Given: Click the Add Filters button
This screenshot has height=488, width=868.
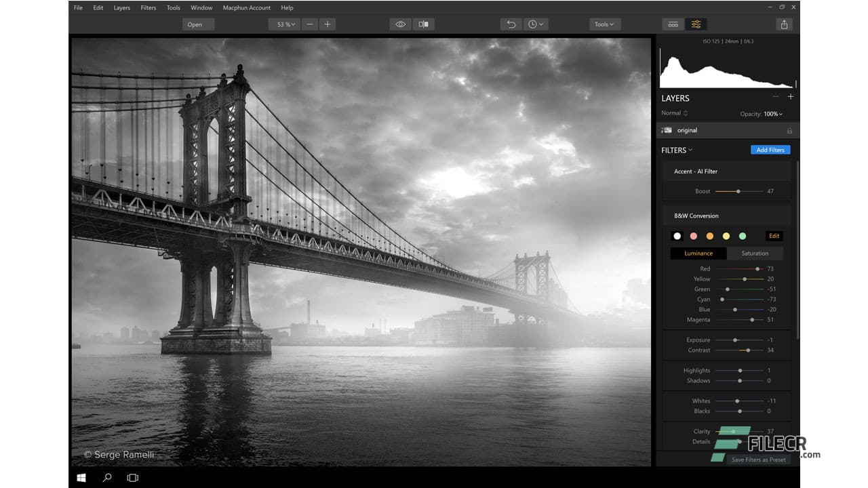Looking at the screenshot, I should click(x=770, y=150).
